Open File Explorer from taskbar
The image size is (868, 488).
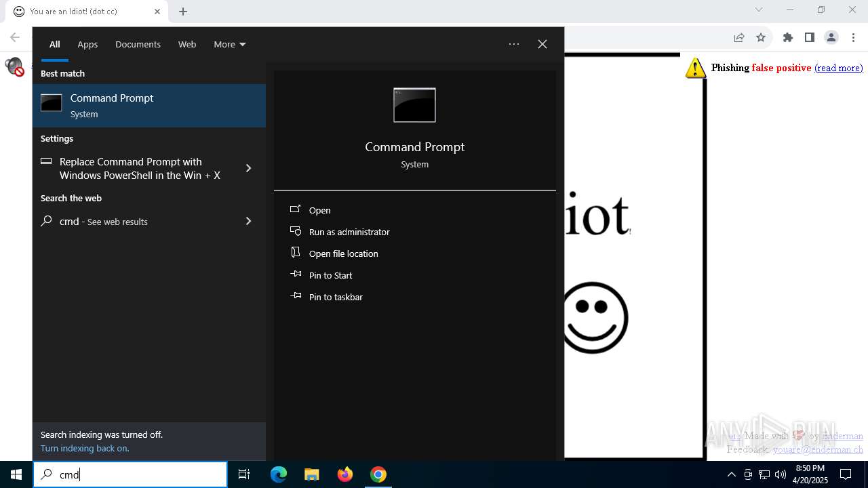tap(311, 474)
